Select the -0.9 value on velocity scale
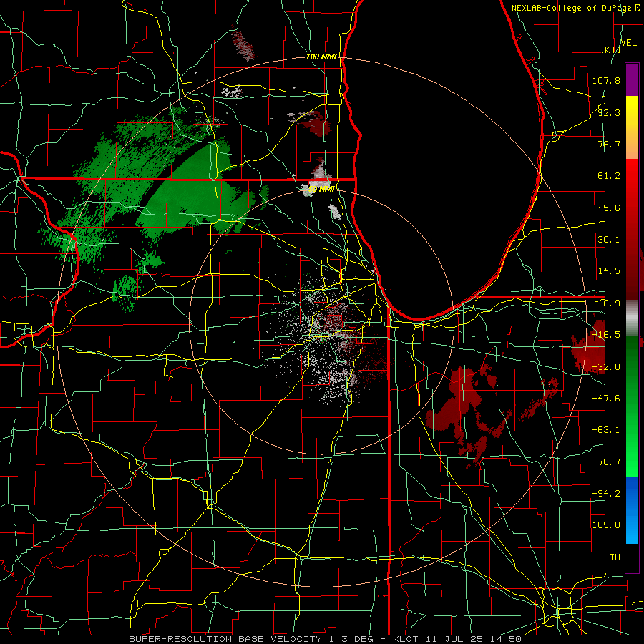The height and width of the screenshot is (644, 644). (609, 303)
